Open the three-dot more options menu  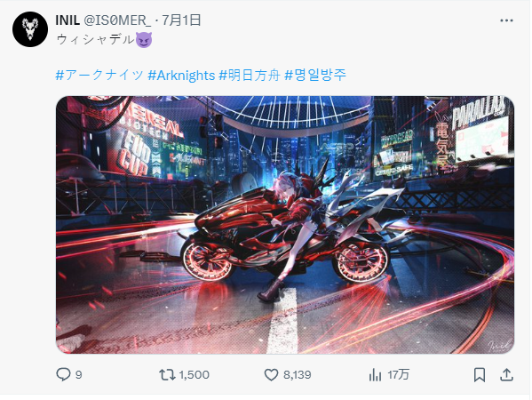[x=506, y=20]
